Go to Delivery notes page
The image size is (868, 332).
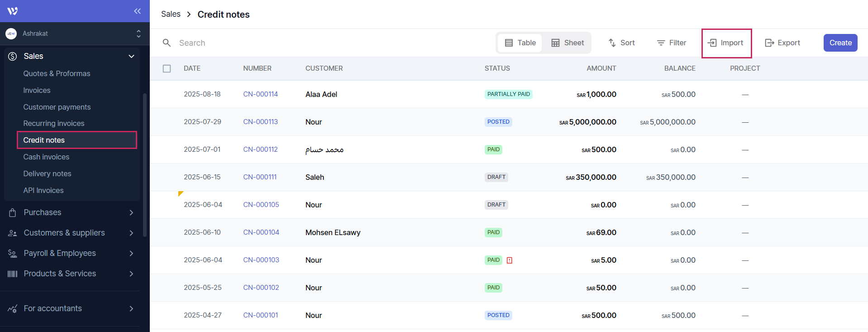click(x=47, y=173)
